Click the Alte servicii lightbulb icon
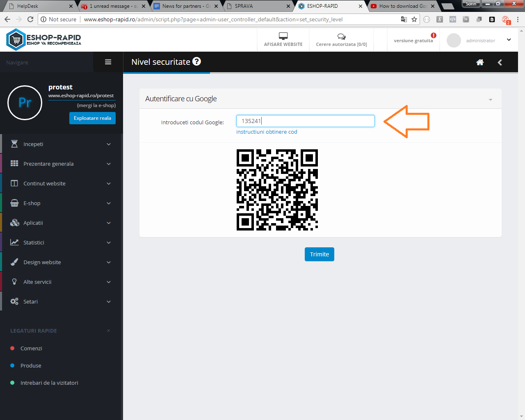 [x=14, y=282]
